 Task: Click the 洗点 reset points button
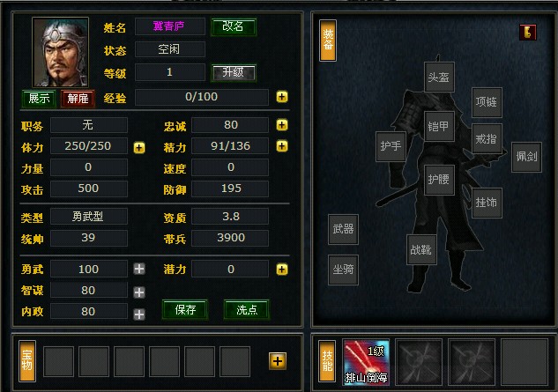(x=247, y=309)
